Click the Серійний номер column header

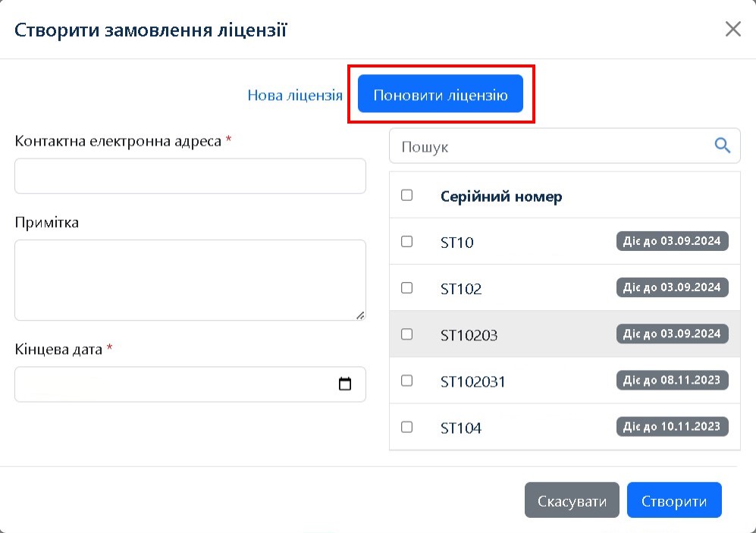pos(501,196)
